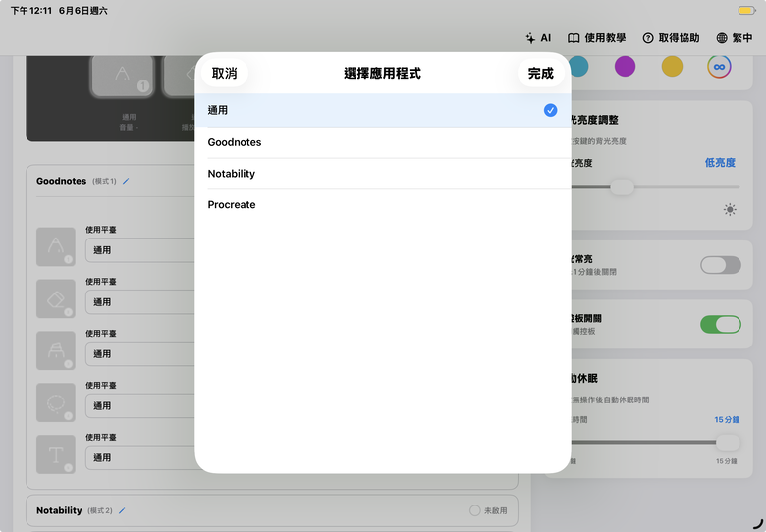Select the lasso key icon in Goodnotes
This screenshot has height=532, width=766.
[56, 402]
